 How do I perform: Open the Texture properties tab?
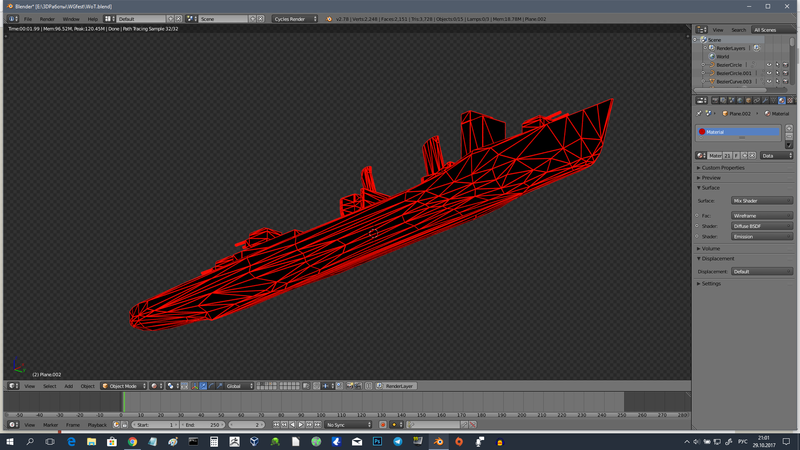tap(790, 101)
